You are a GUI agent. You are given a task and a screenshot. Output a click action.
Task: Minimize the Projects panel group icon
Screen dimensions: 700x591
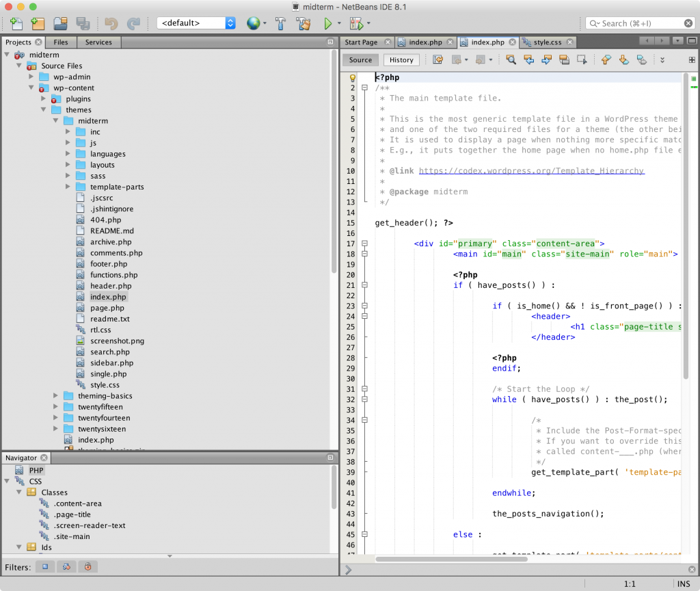(330, 42)
